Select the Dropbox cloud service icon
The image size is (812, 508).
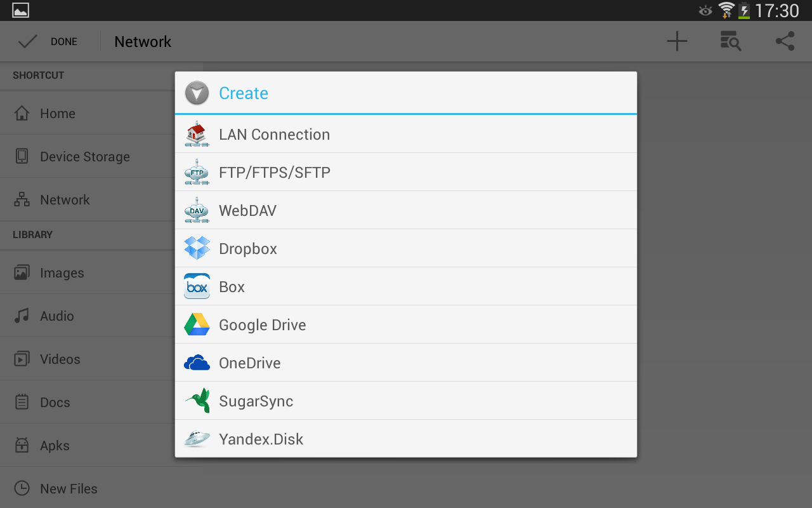click(x=197, y=248)
